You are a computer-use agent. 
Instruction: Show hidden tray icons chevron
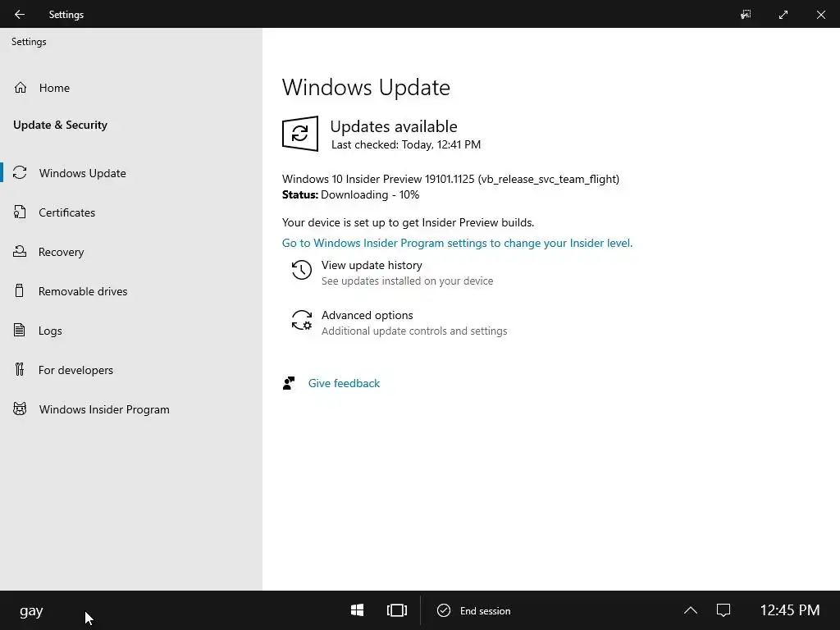pos(691,610)
